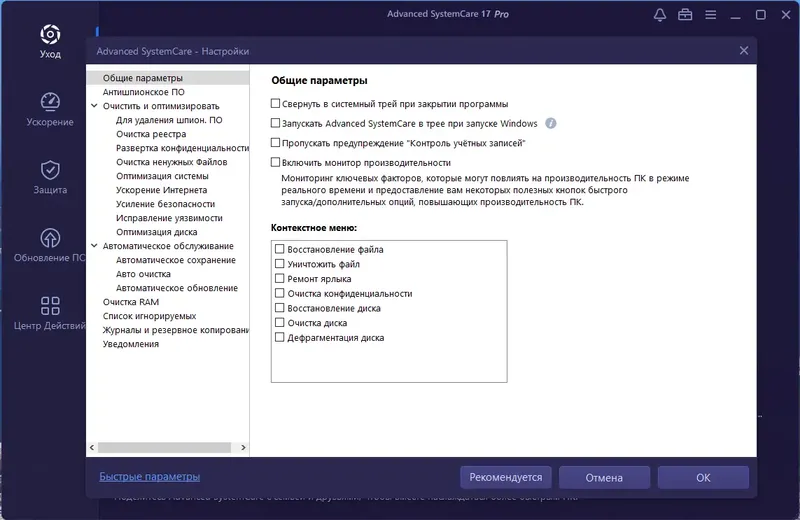
Task: Open Журналы и резервное копирование settings
Action: click(176, 330)
